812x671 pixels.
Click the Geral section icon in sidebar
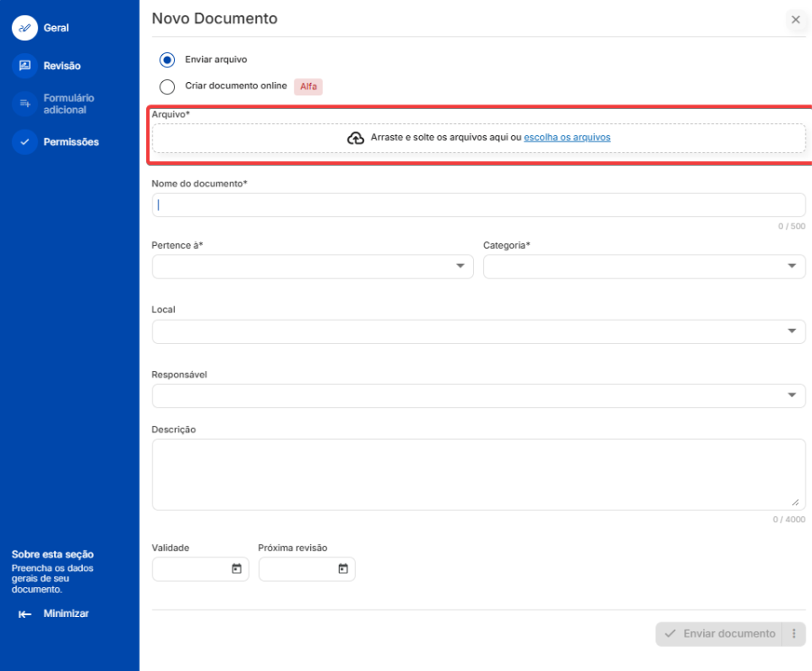point(24,28)
